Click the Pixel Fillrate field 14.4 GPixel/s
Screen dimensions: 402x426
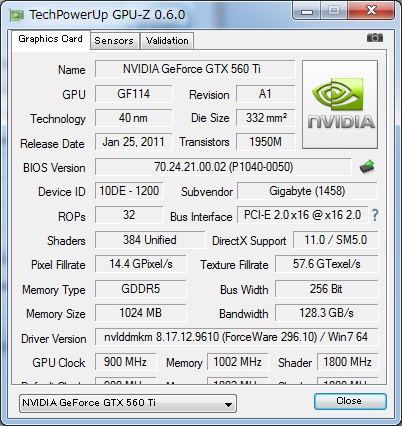coord(141,264)
